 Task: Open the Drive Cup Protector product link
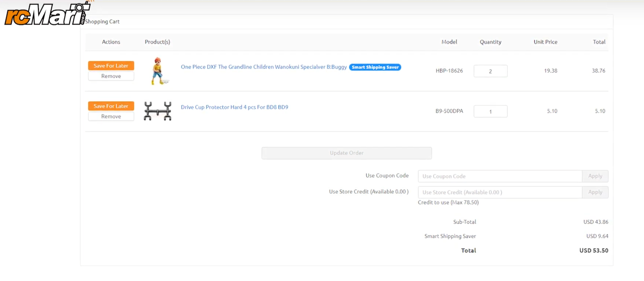point(234,107)
